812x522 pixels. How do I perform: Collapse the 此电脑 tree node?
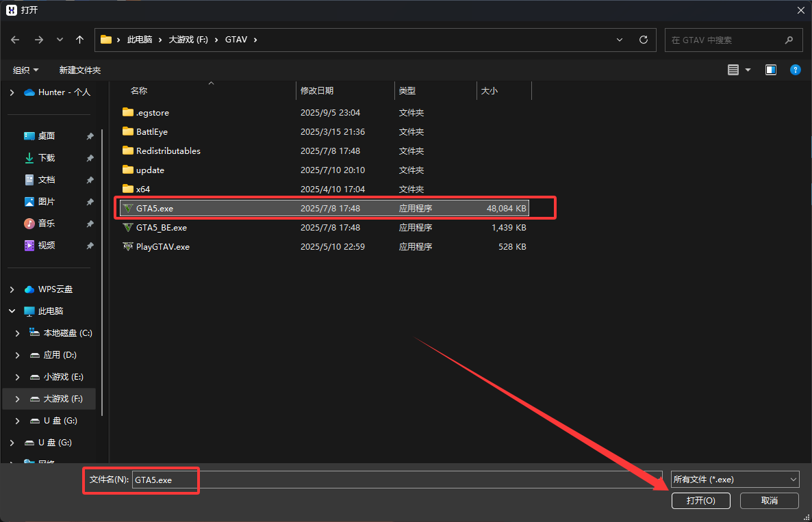tap(12, 311)
